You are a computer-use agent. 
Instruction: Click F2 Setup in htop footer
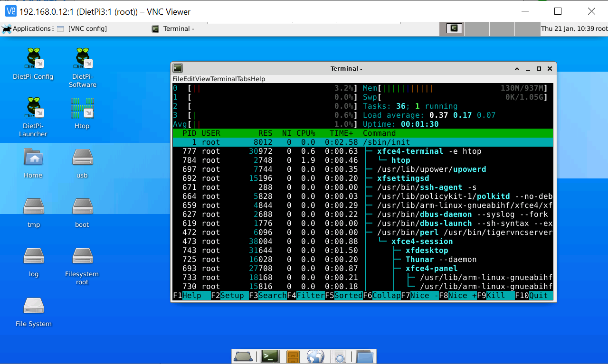point(228,296)
